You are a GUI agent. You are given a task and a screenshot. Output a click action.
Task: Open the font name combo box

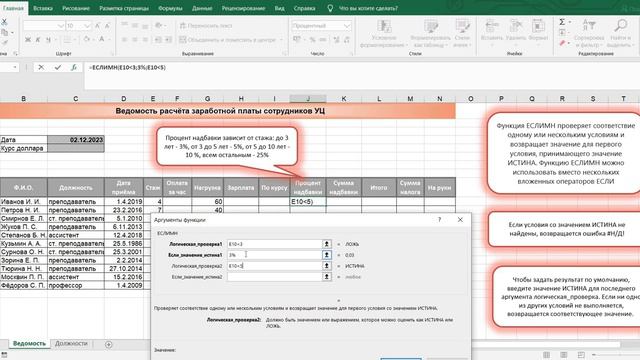pyautogui.click(x=44, y=26)
